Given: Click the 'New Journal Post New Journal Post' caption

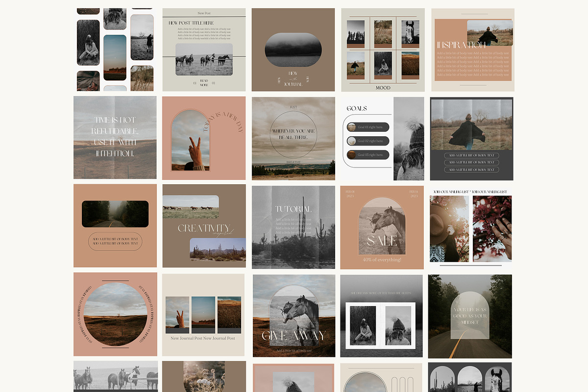Looking at the screenshot, I should 203,338.
